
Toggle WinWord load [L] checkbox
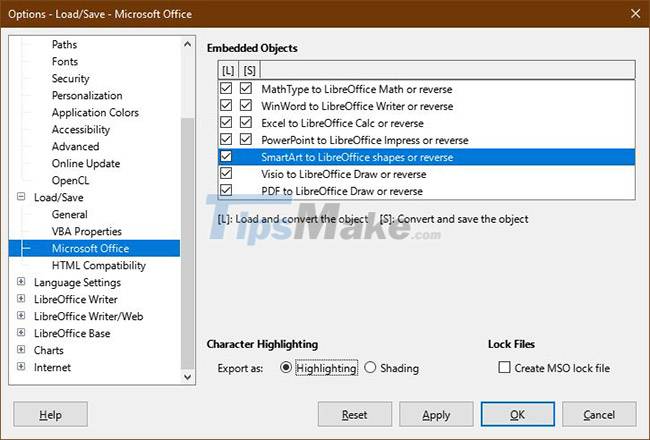coord(226,105)
